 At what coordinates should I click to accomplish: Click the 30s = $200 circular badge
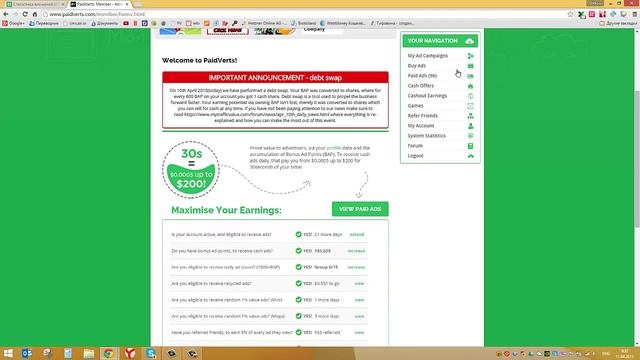coord(191,170)
